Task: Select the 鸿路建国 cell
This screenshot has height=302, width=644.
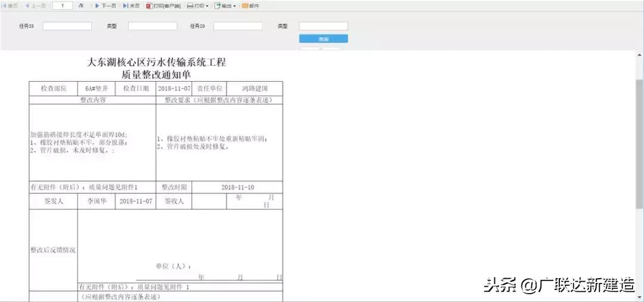Action: [x=255, y=88]
